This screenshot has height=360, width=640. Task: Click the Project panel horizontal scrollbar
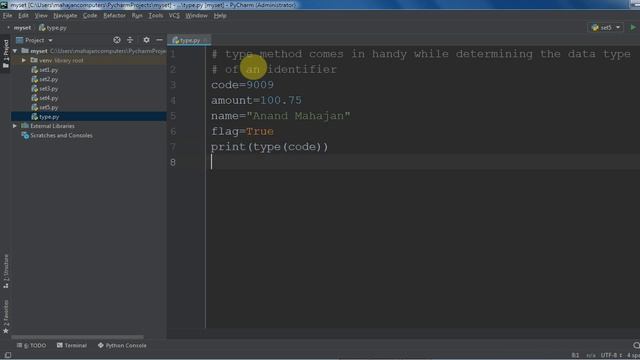(78, 337)
